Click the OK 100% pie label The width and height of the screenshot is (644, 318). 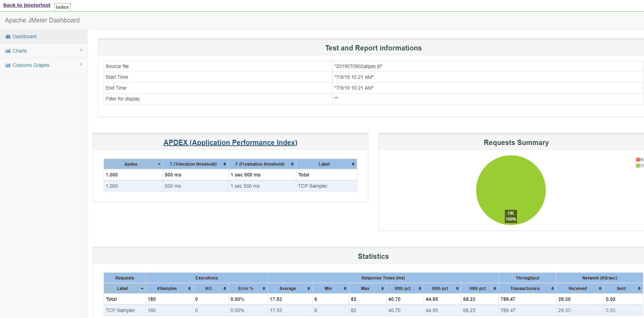click(511, 216)
